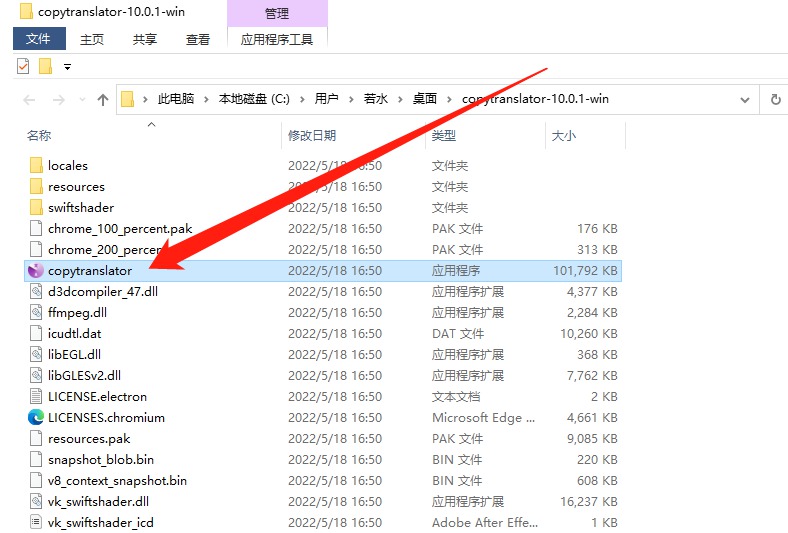Click the file name LICENSES.chromium

coord(106,417)
